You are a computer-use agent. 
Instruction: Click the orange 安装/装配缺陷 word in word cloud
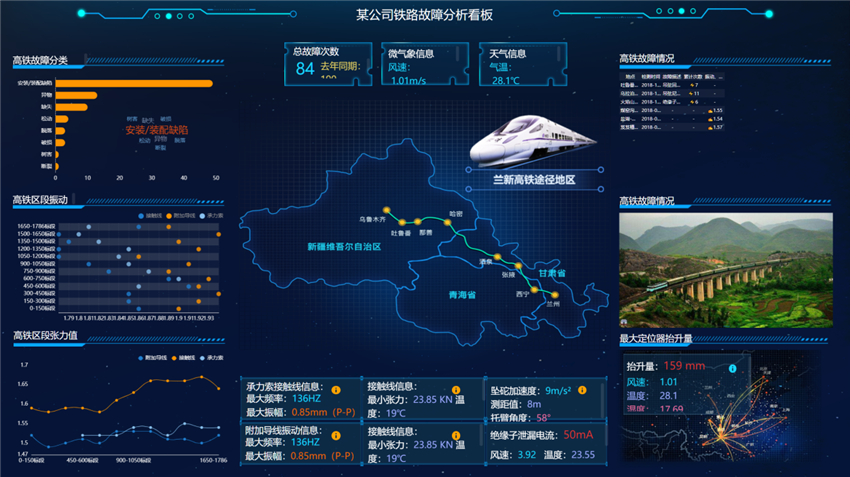point(156,130)
